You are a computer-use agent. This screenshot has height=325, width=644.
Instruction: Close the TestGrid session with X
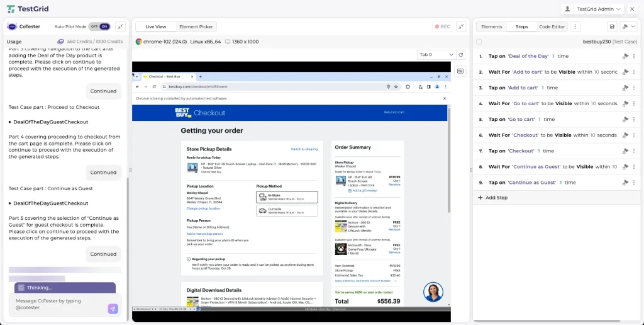pyautogui.click(x=632, y=9)
